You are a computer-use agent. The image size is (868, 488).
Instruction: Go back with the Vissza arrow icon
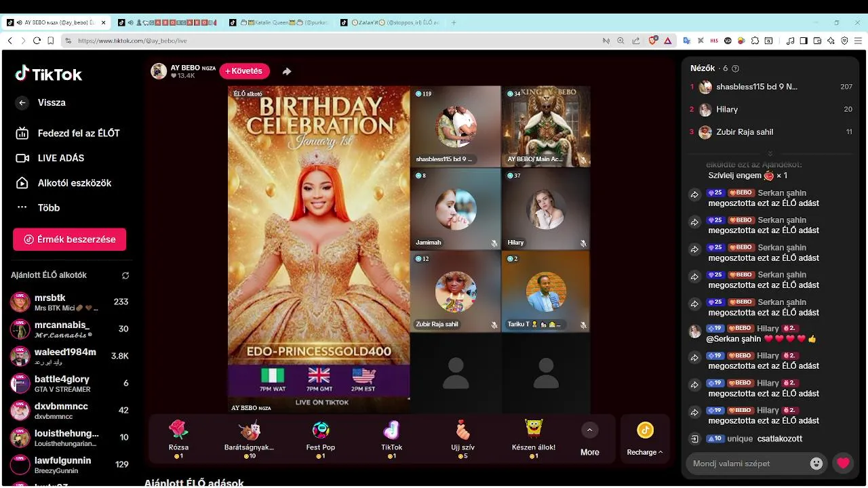[22, 103]
